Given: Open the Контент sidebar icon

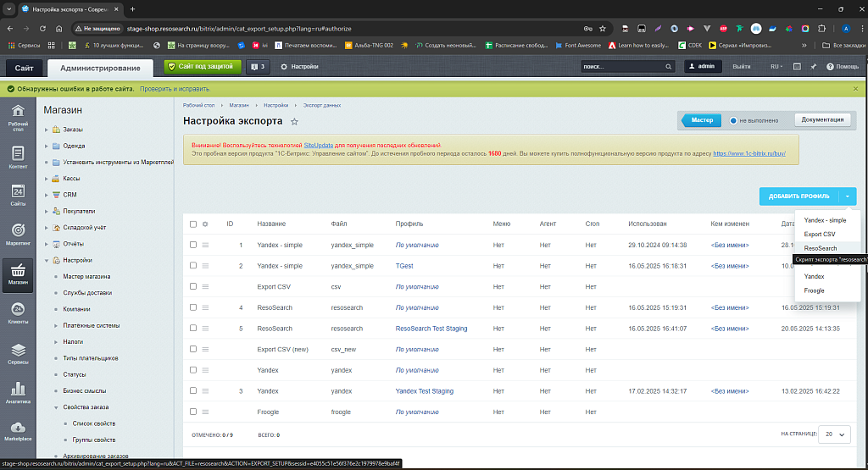Looking at the screenshot, I should [x=18, y=157].
